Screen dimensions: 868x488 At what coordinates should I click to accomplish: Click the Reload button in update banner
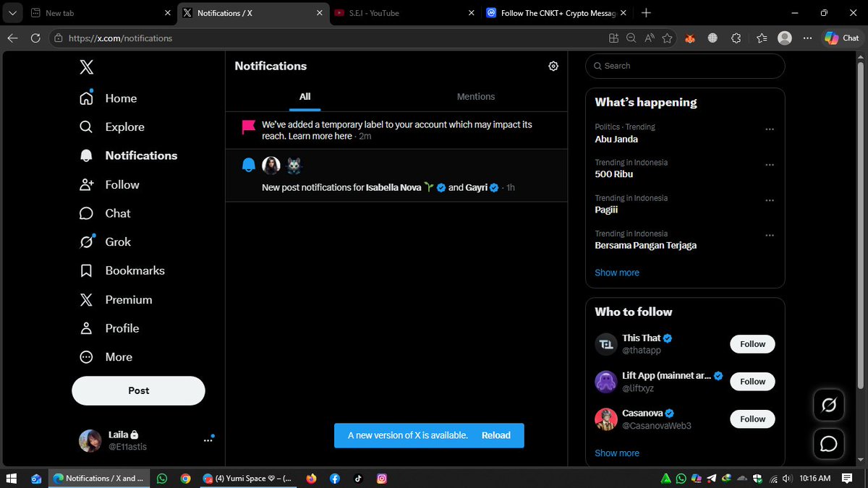pos(496,435)
